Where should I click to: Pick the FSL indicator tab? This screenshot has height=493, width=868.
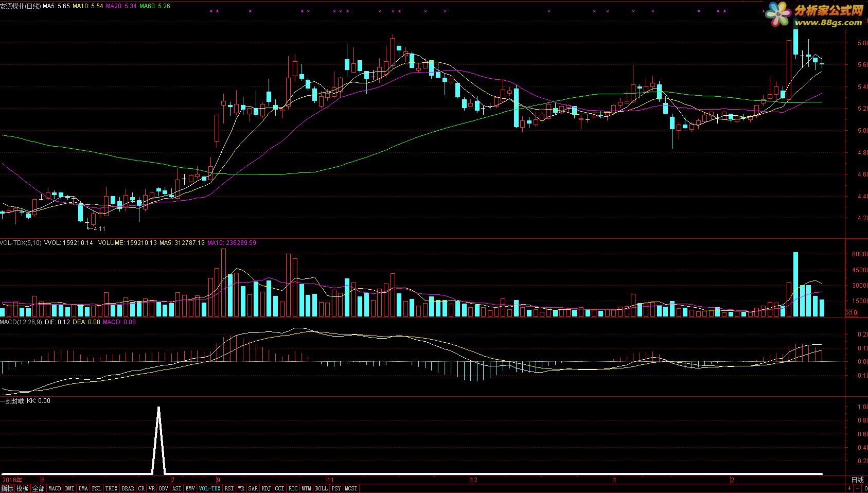(96, 488)
